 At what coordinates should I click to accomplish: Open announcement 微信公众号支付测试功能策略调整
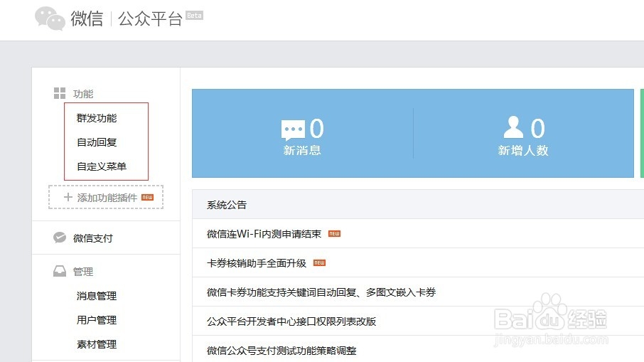(281, 351)
